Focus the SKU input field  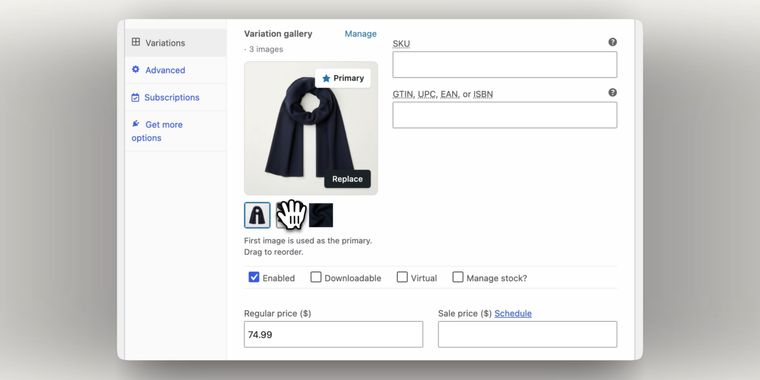pos(505,64)
